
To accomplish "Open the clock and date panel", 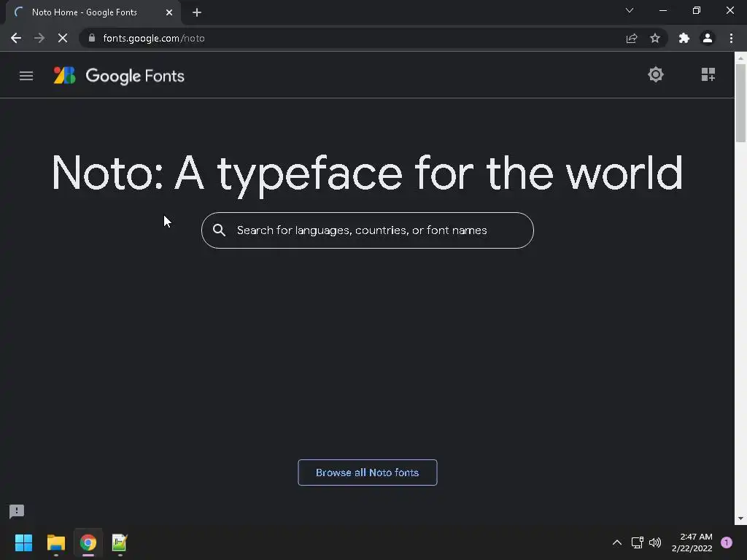I will click(x=692, y=542).
